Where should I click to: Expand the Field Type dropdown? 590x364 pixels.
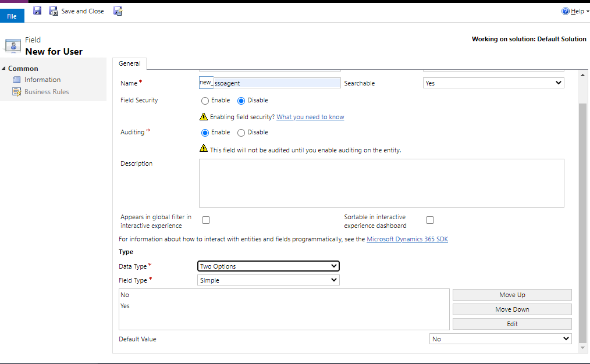268,280
